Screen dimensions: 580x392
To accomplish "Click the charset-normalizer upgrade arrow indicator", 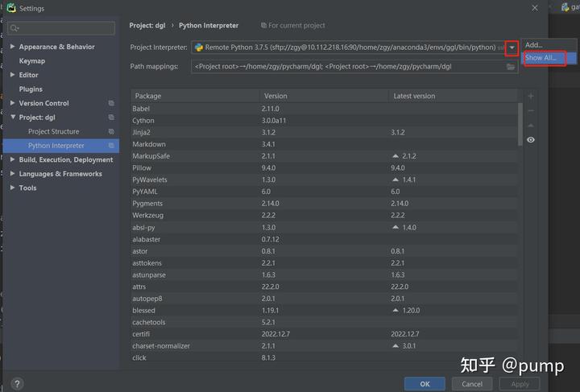I will point(396,345).
